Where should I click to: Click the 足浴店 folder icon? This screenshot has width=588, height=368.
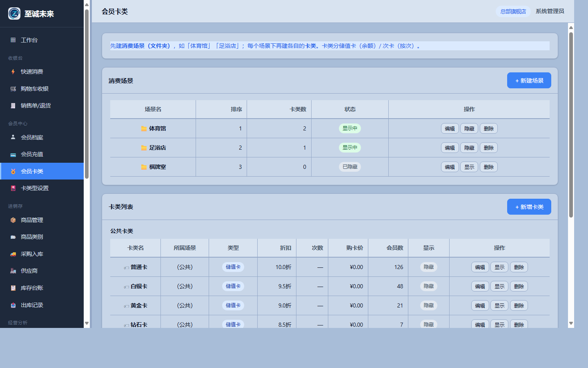[x=144, y=148]
